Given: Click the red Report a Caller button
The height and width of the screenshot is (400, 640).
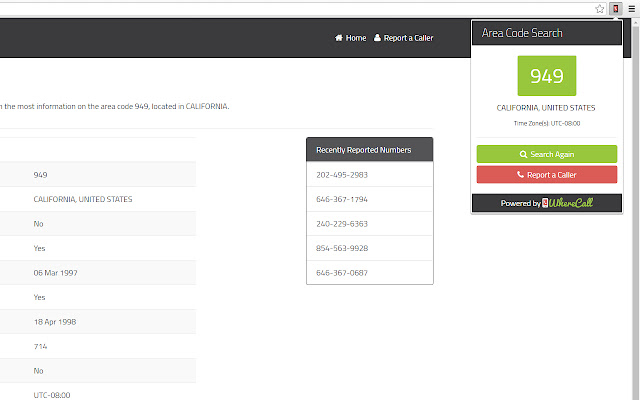Looking at the screenshot, I should pos(547,175).
